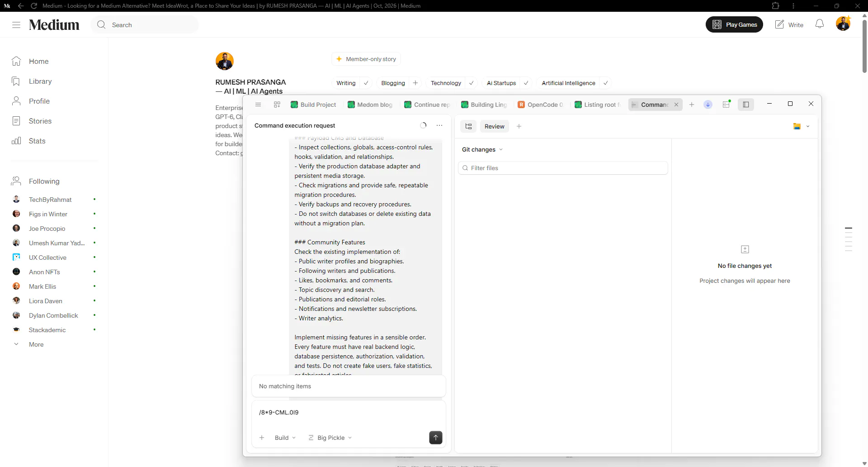
Task: Close the Command tab
Action: tap(676, 105)
